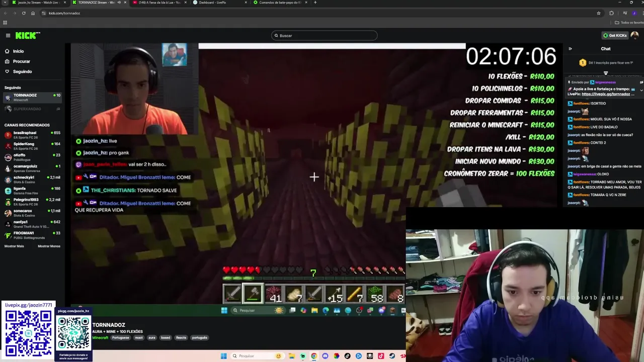Open the nanfps1 recommended channel

[32, 224]
